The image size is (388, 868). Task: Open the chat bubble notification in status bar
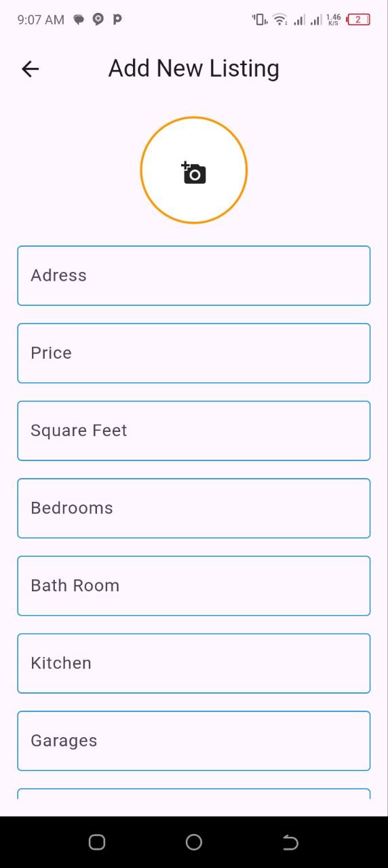(79, 20)
